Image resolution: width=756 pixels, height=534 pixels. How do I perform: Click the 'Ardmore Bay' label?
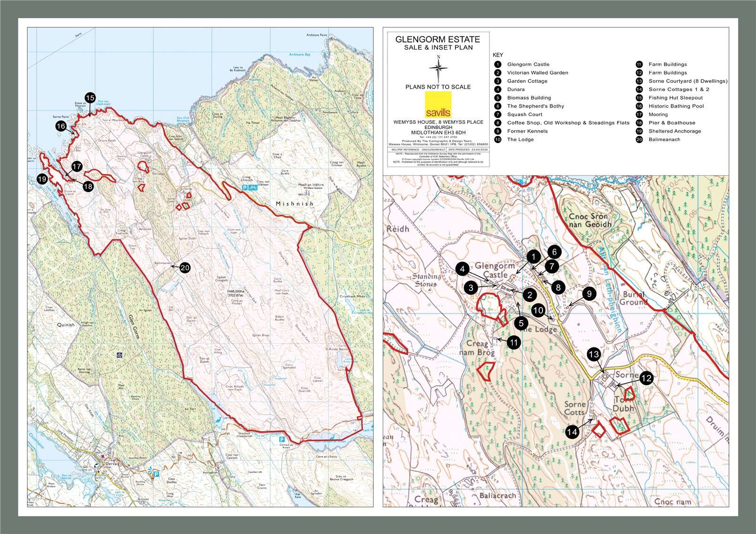[x=300, y=55]
